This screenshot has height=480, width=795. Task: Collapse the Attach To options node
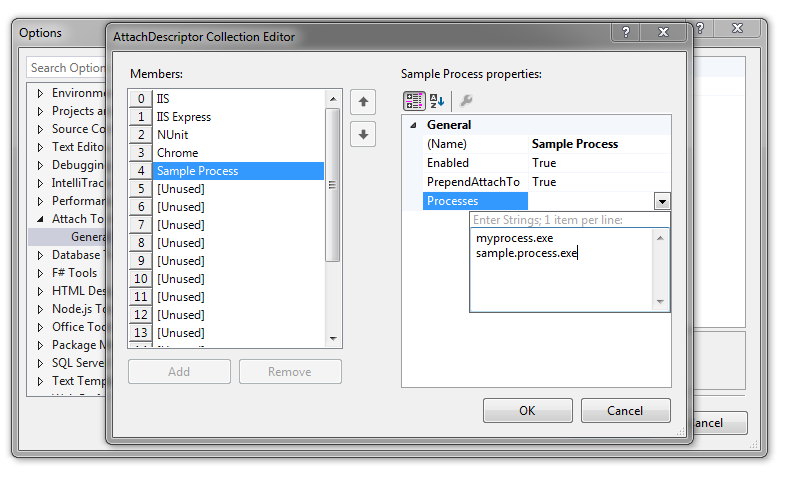tap(40, 219)
